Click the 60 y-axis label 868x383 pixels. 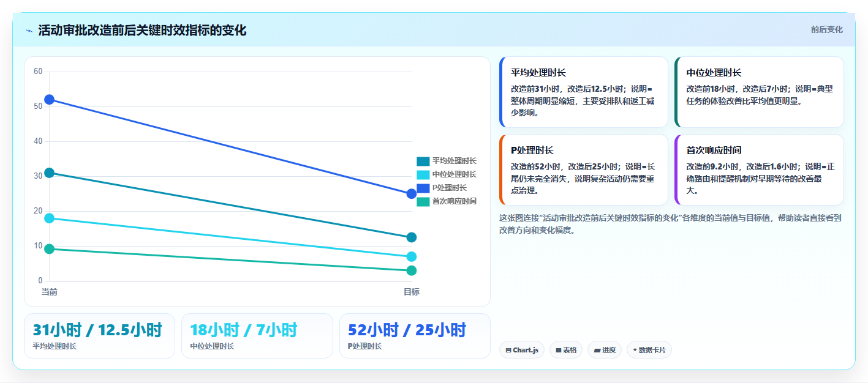(38, 72)
